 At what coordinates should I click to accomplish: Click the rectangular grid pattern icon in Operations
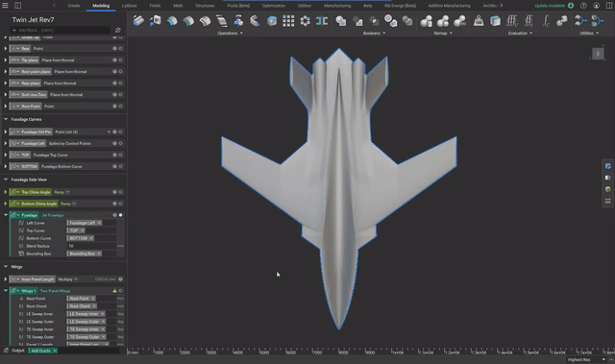point(288,21)
